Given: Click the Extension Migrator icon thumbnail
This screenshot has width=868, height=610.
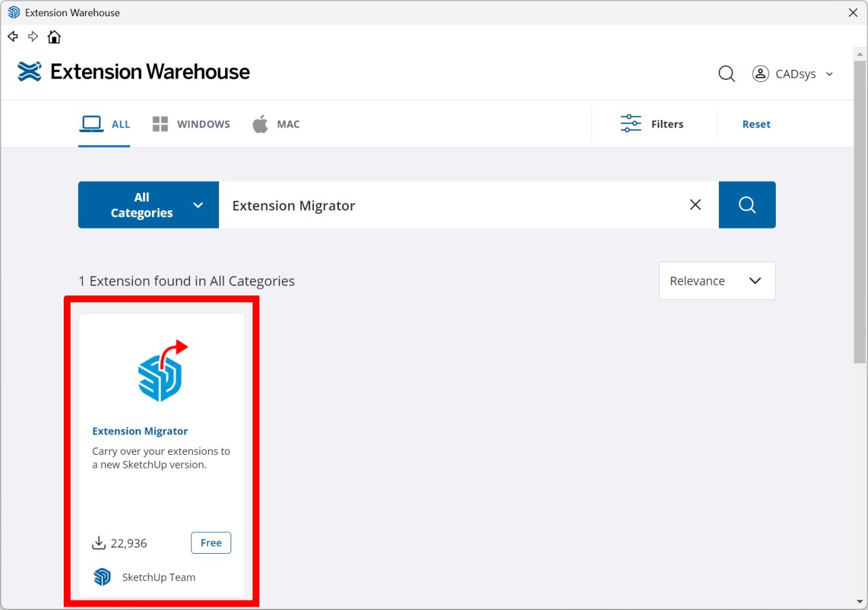Looking at the screenshot, I should [x=162, y=371].
